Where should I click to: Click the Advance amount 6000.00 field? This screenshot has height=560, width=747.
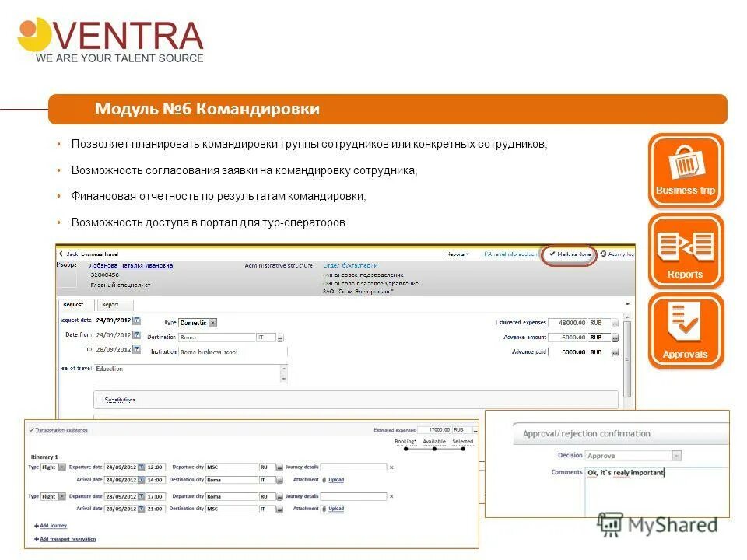click(x=568, y=337)
